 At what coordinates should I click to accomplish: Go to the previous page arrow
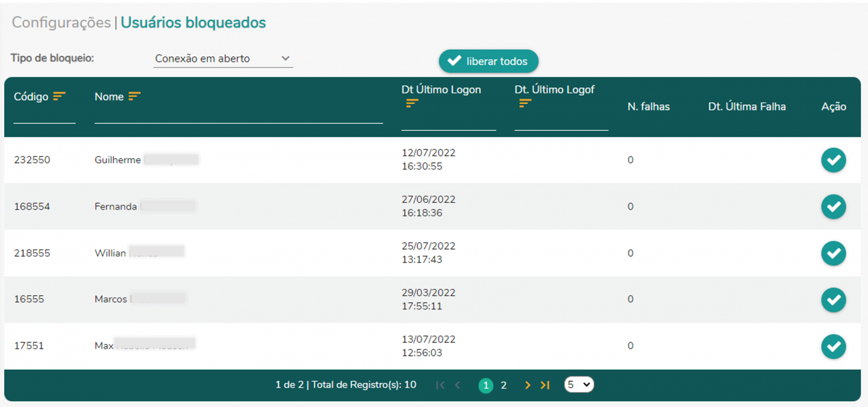tap(458, 385)
